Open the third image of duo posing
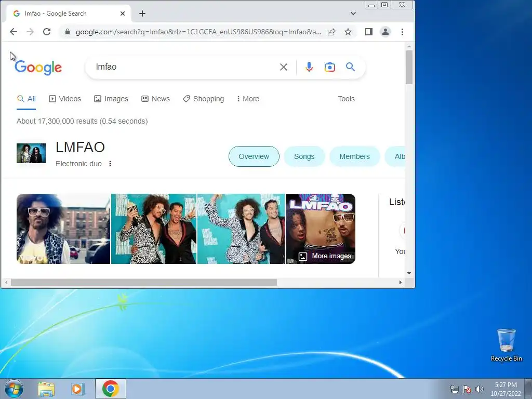The image size is (532, 399). [x=241, y=229]
